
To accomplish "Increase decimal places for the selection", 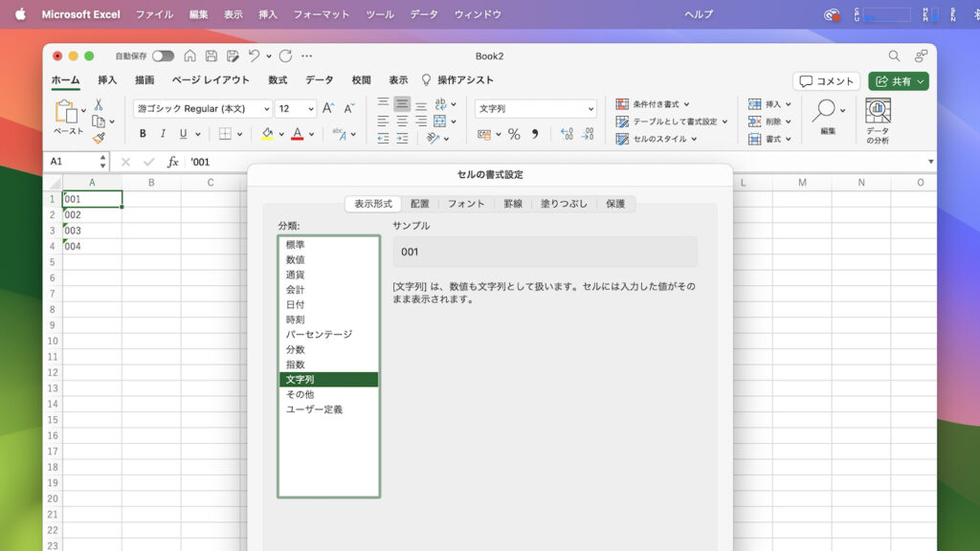I will coord(567,134).
